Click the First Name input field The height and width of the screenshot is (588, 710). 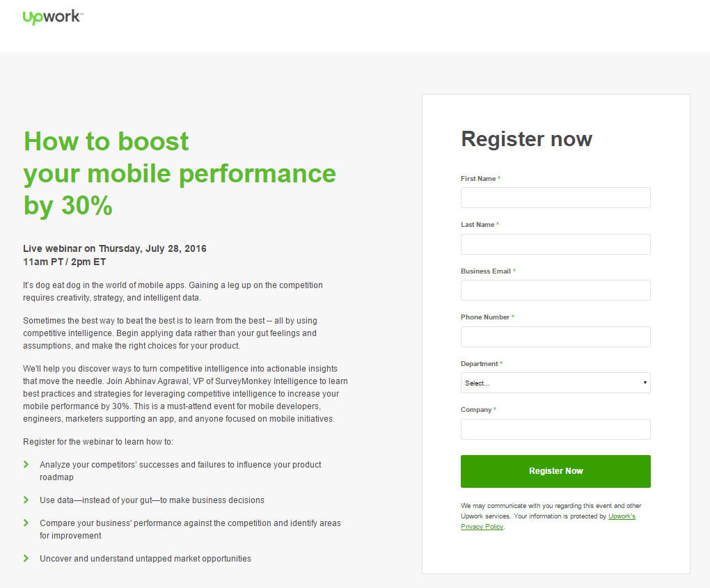point(555,198)
